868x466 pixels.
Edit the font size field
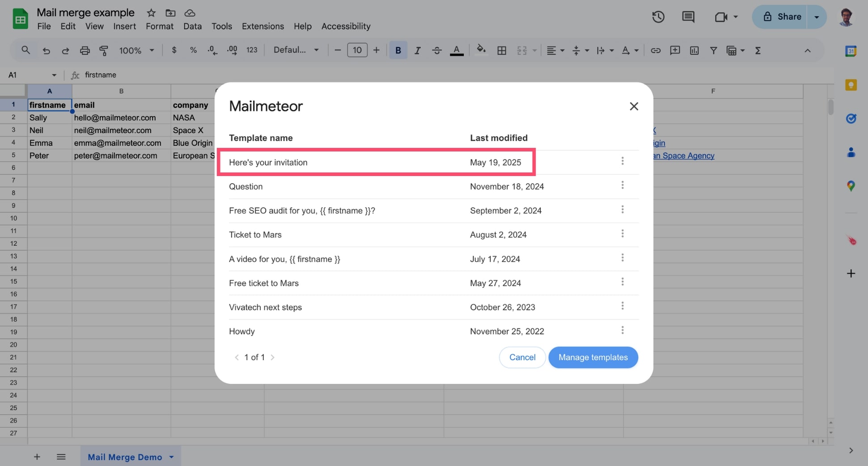[x=357, y=50]
